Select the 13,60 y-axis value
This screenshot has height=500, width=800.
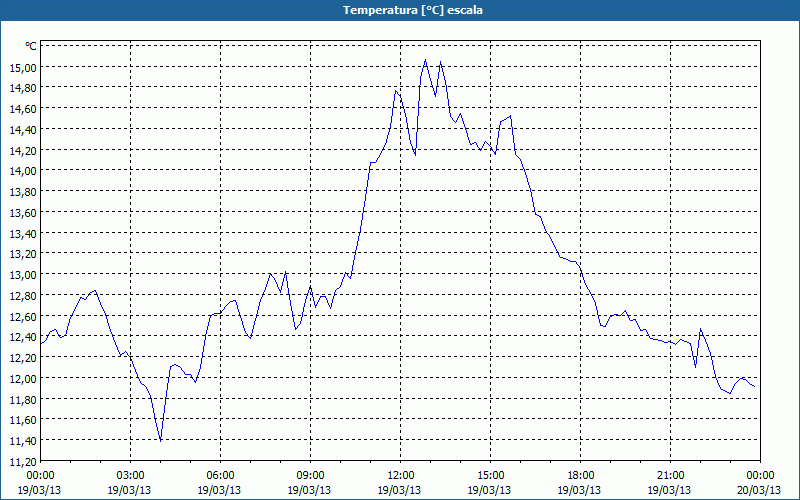[23, 212]
